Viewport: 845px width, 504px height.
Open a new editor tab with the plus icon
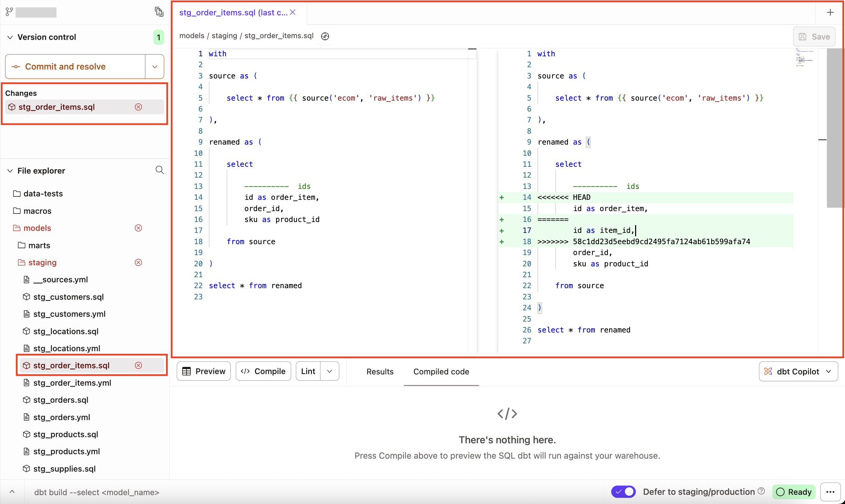(x=830, y=12)
